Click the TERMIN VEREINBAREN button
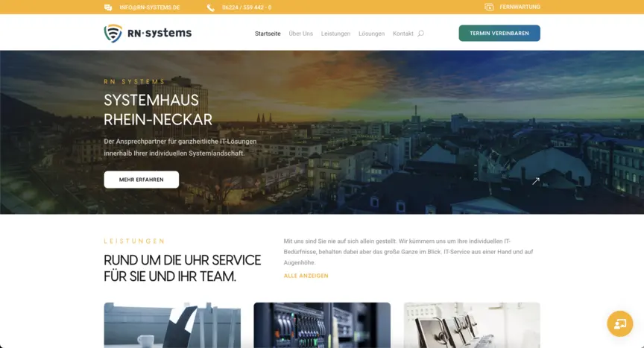Image resolution: width=644 pixels, height=348 pixels. (x=499, y=34)
